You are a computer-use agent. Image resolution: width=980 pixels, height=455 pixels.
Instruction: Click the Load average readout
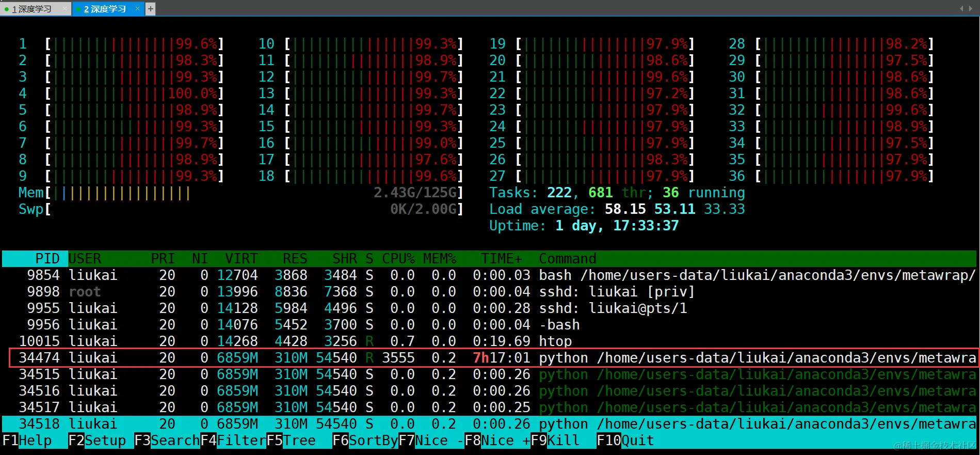617,209
